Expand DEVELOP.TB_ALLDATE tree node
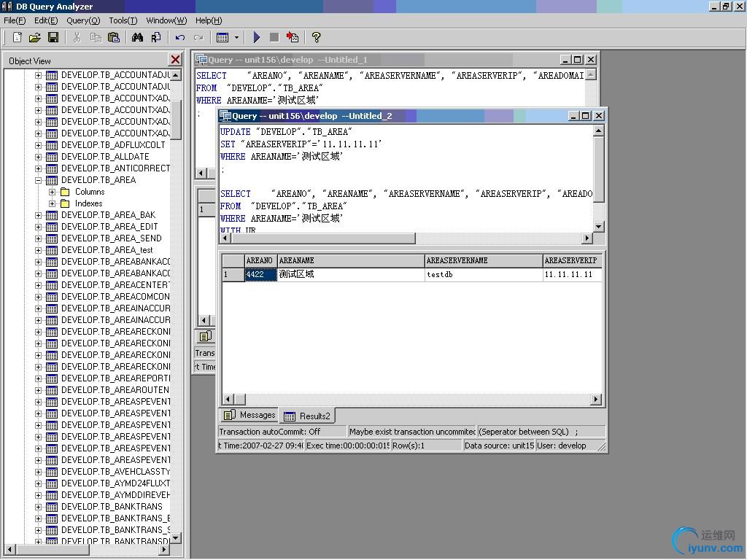Viewport: 747px width, 560px height. (38, 157)
